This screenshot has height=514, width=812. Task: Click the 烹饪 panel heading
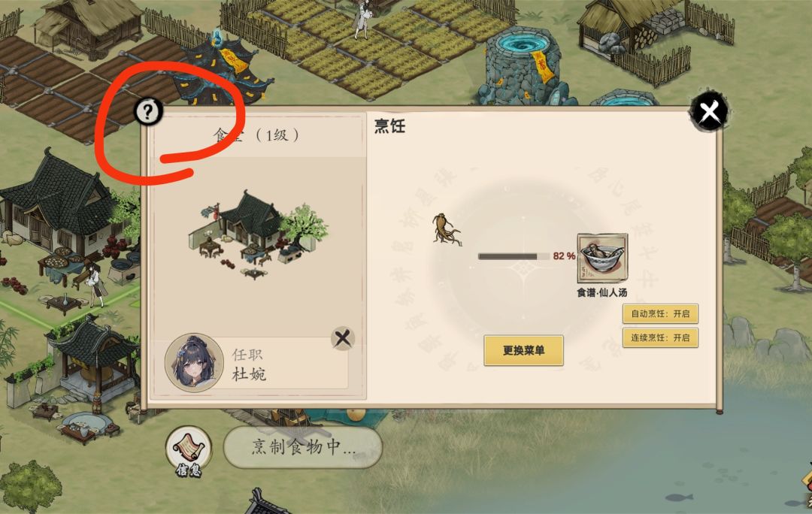(x=390, y=125)
